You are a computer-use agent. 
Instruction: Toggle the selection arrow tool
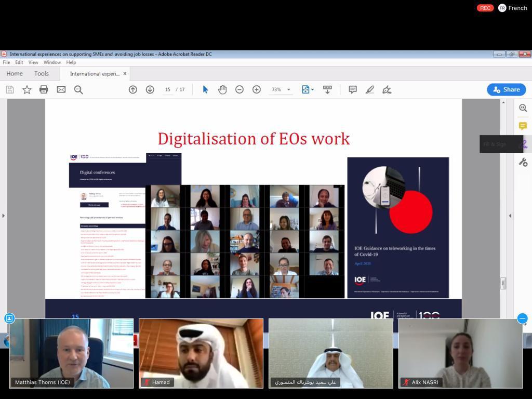pyautogui.click(x=205, y=89)
